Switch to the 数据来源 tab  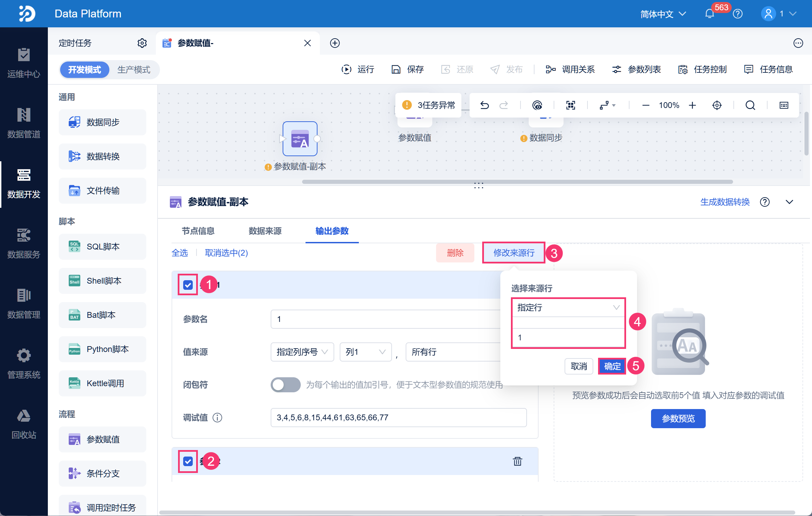(265, 231)
